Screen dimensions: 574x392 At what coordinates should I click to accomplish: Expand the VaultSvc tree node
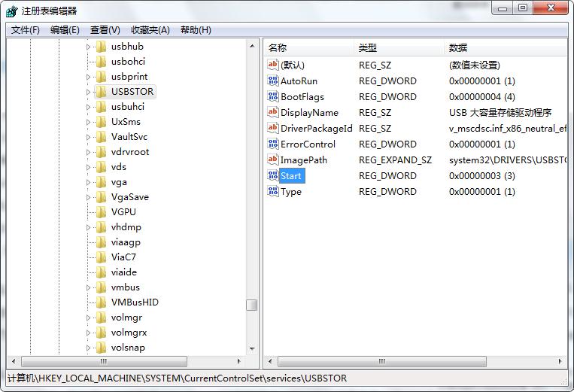(x=88, y=137)
